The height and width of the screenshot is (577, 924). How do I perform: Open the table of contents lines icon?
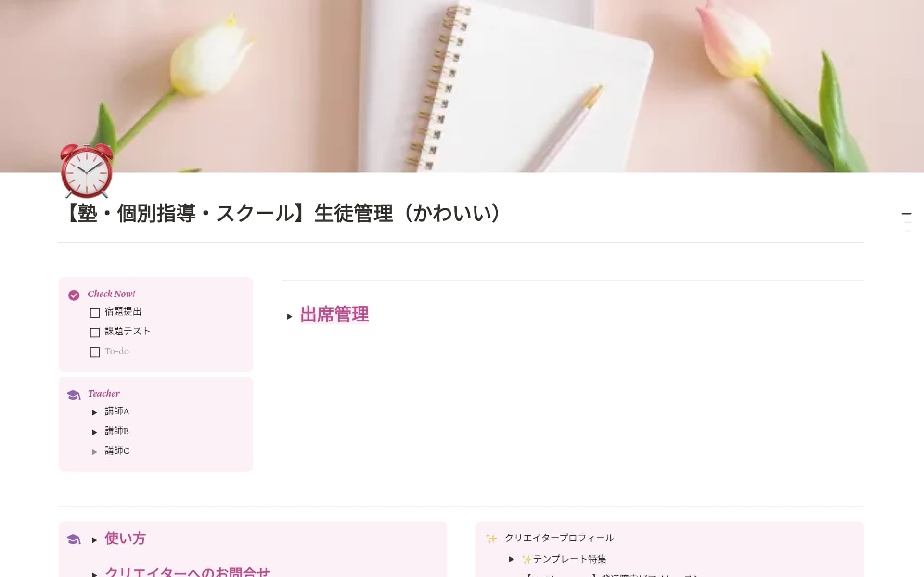click(907, 222)
